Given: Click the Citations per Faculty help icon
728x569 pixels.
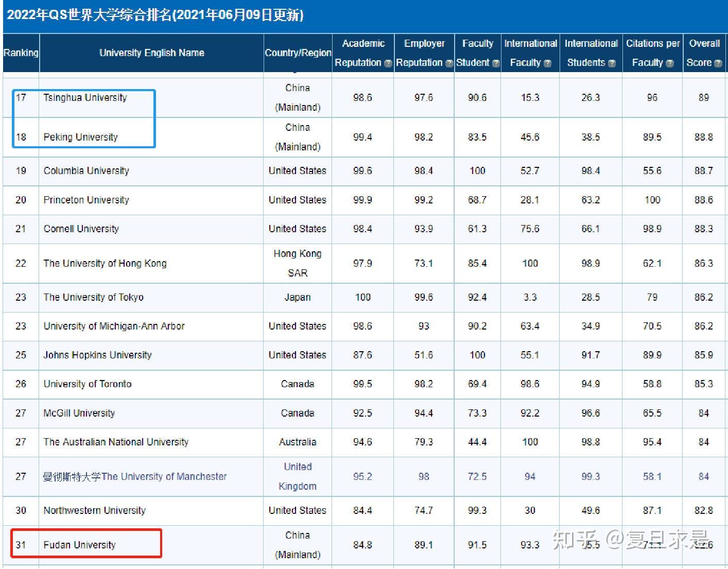Looking at the screenshot, I should click(670, 63).
